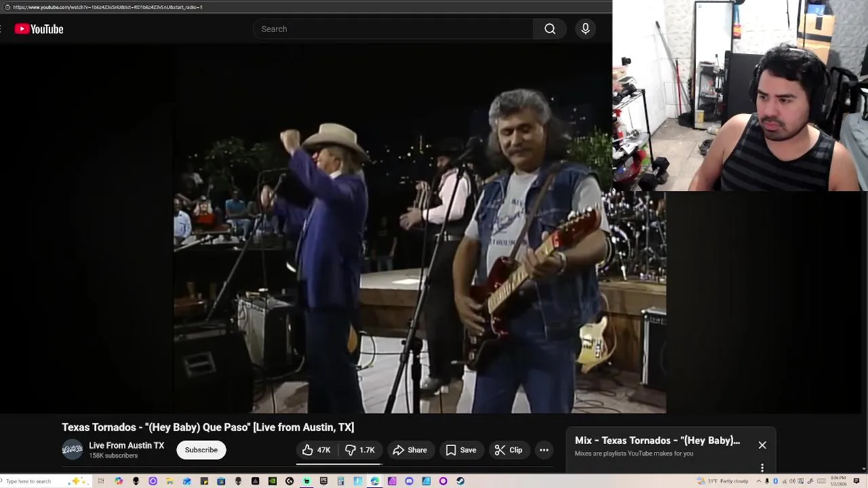This screenshot has width=868, height=488.
Task: Open the guide menu beside the YouTube logo
Action: click(x=1, y=29)
